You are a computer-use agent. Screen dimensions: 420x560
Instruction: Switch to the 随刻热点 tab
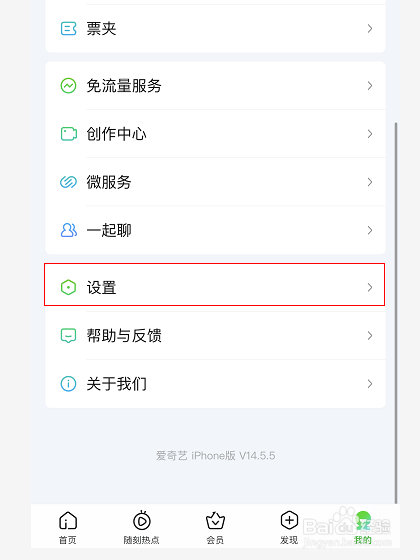pyautogui.click(x=142, y=528)
